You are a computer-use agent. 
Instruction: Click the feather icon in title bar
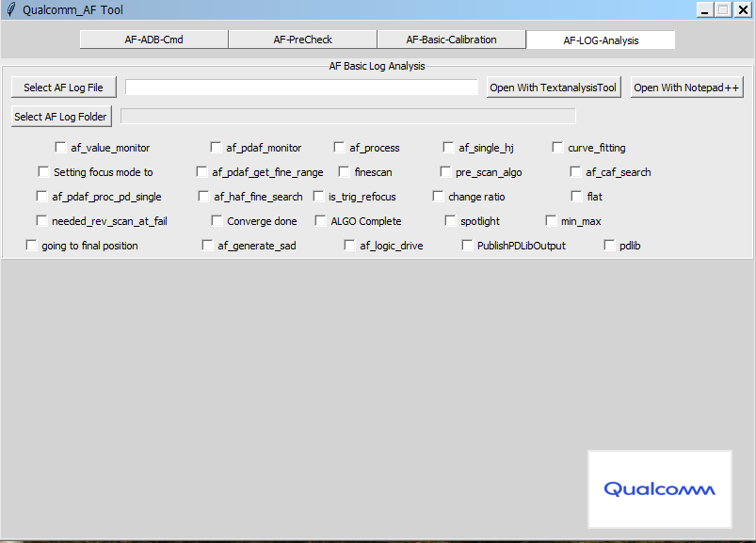click(10, 9)
